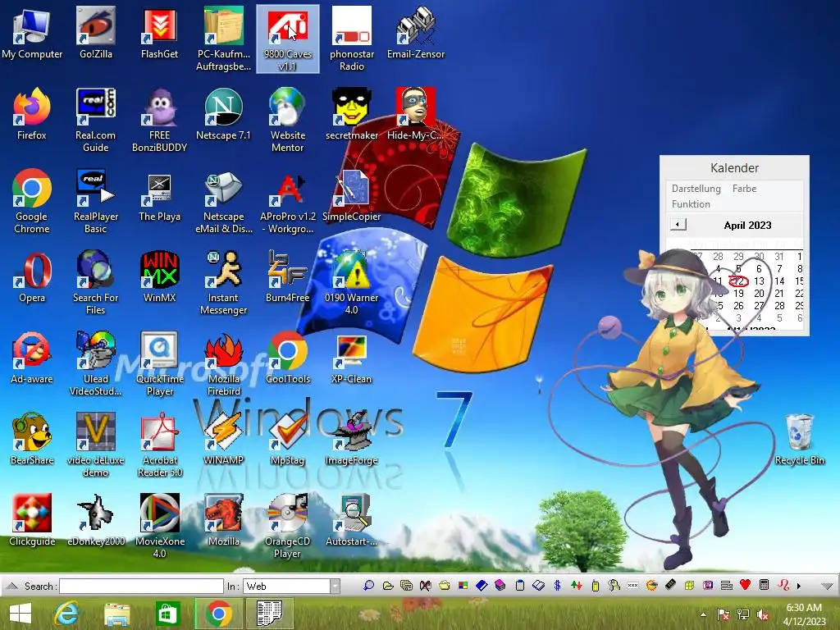
Task: Open FlashGet download manager icon
Action: pos(159,33)
